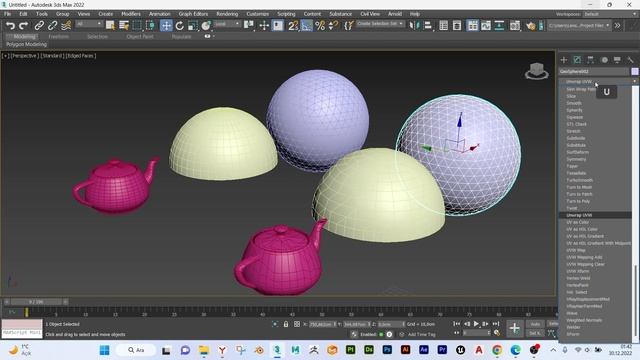640x360 pixels.
Task: Open the Modifiers menu
Action: [131, 14]
